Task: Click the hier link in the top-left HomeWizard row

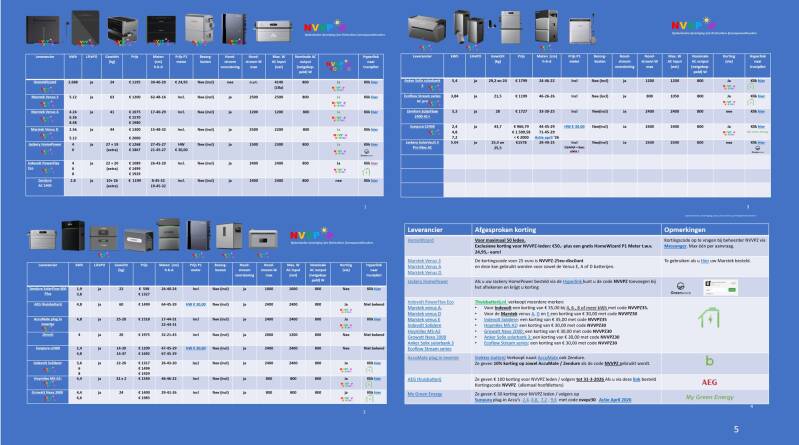Action: 375,82
